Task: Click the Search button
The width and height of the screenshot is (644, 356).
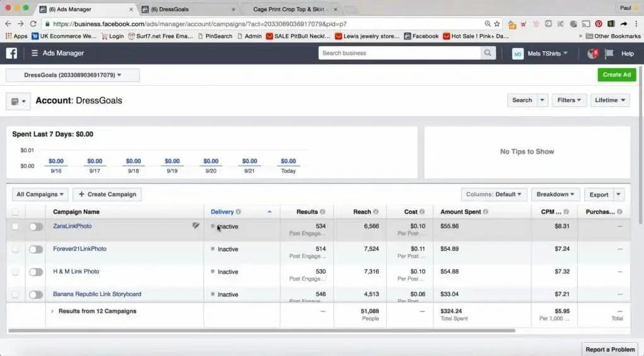Action: click(522, 100)
